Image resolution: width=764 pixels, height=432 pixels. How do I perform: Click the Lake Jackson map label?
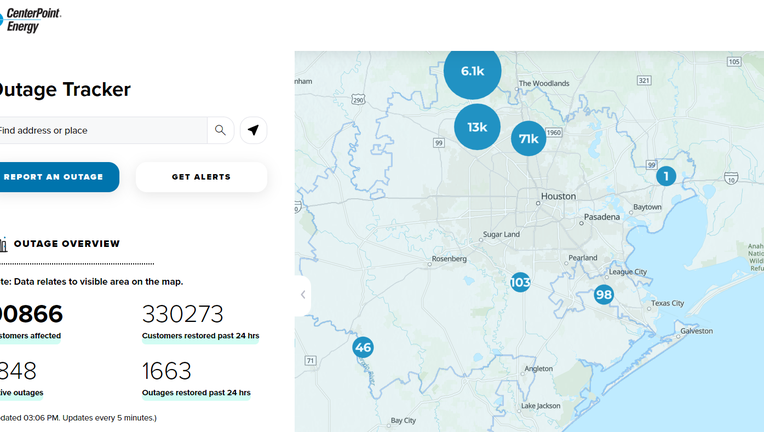coord(540,406)
